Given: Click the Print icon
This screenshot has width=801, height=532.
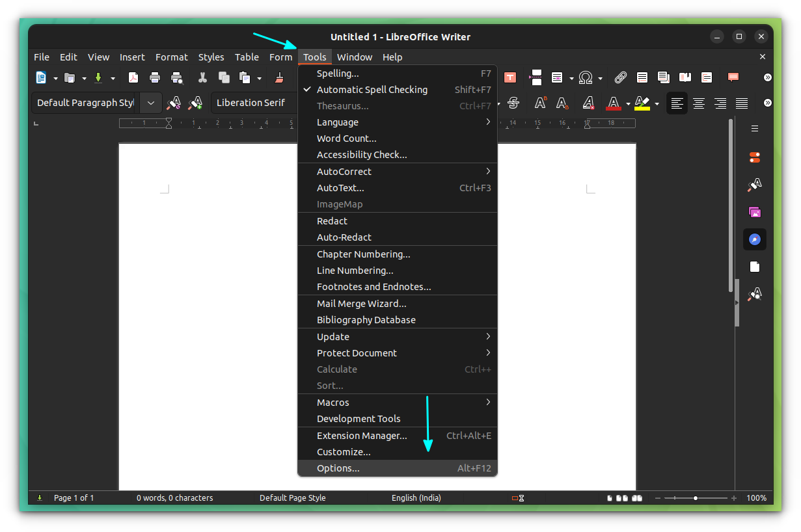Looking at the screenshot, I should [x=155, y=78].
